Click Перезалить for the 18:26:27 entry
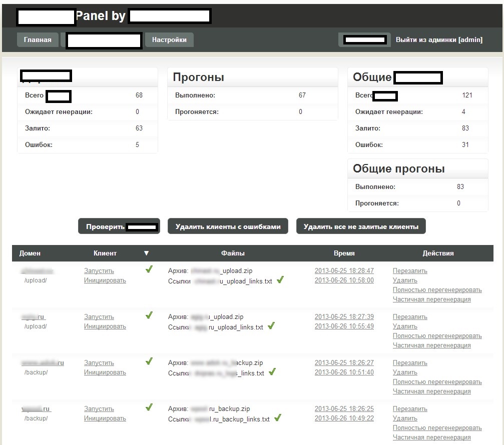This screenshot has height=445, width=504. click(410, 363)
